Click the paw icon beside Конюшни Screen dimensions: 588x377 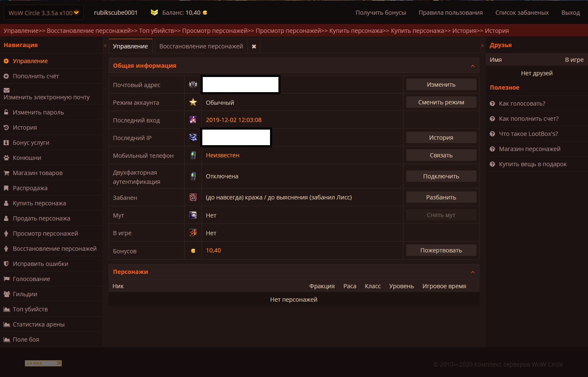[x=6, y=158]
